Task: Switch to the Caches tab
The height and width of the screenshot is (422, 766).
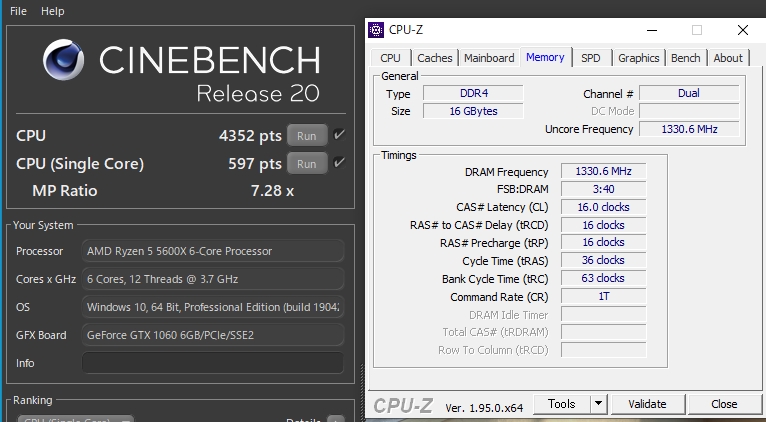Action: 435,58
